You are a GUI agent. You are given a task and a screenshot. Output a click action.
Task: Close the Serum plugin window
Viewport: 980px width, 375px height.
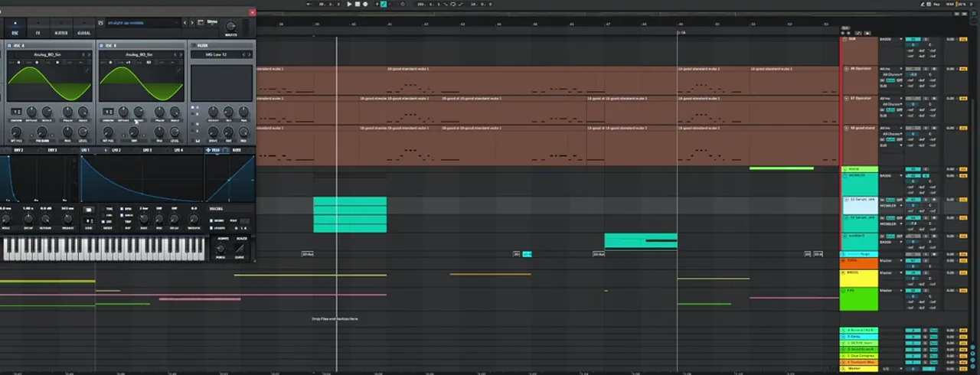tap(253, 11)
